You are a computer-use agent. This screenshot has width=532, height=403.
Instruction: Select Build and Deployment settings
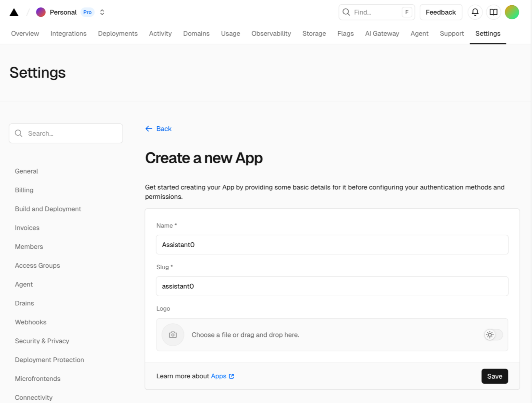pyautogui.click(x=48, y=209)
